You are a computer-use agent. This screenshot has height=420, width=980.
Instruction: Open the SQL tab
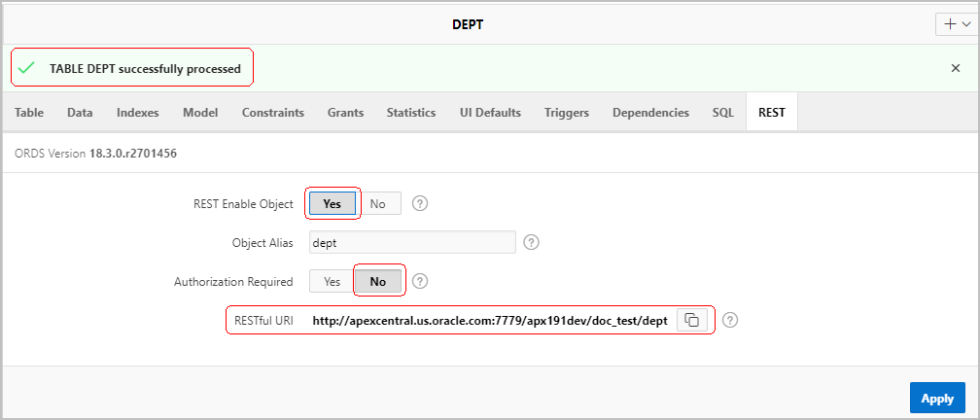(723, 113)
